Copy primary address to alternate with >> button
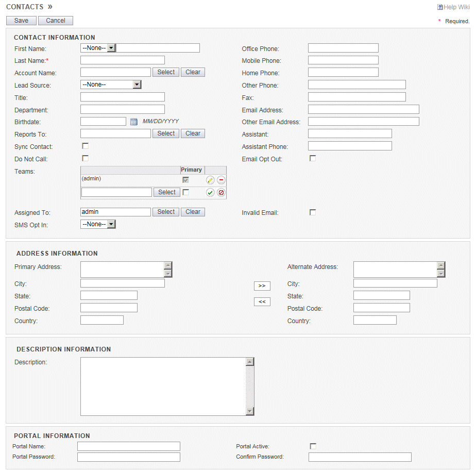Screen dimensions: 476x471 pos(262,286)
